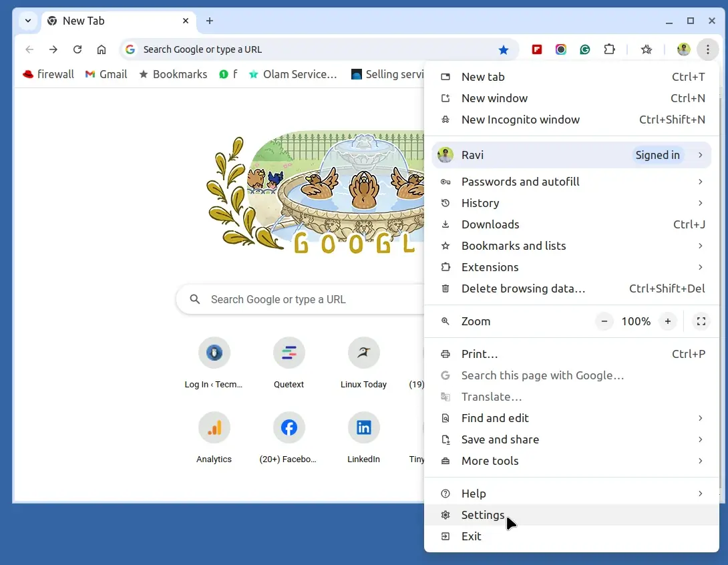Viewport: 728px width, 565px height.
Task: Click the profile avatar in toolbar
Action: [x=683, y=49]
